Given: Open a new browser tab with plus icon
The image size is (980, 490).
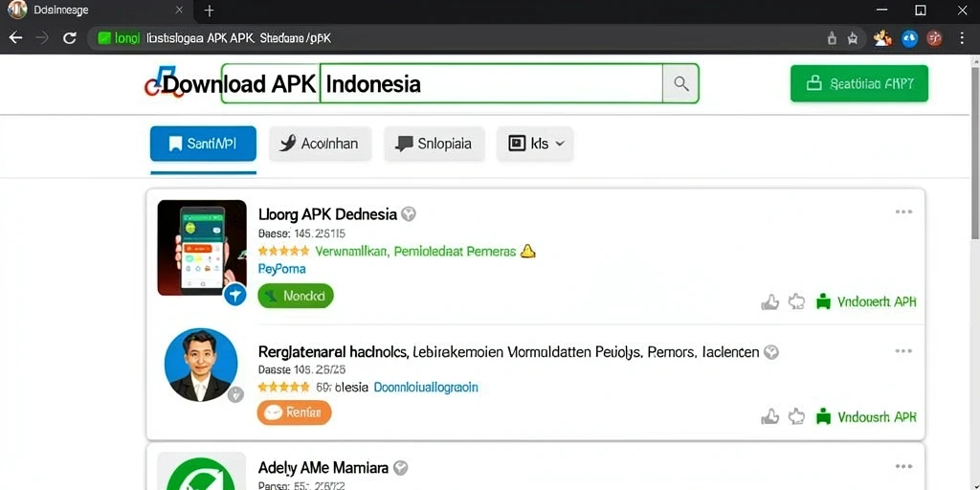Looking at the screenshot, I should tap(210, 11).
